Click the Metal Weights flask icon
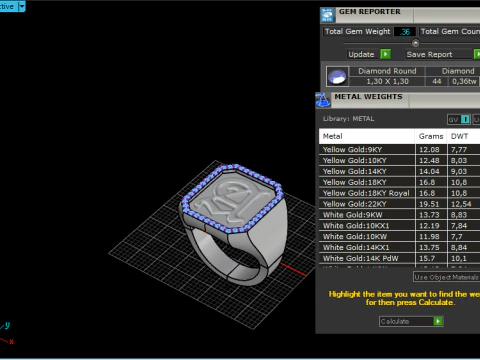 coord(323,100)
